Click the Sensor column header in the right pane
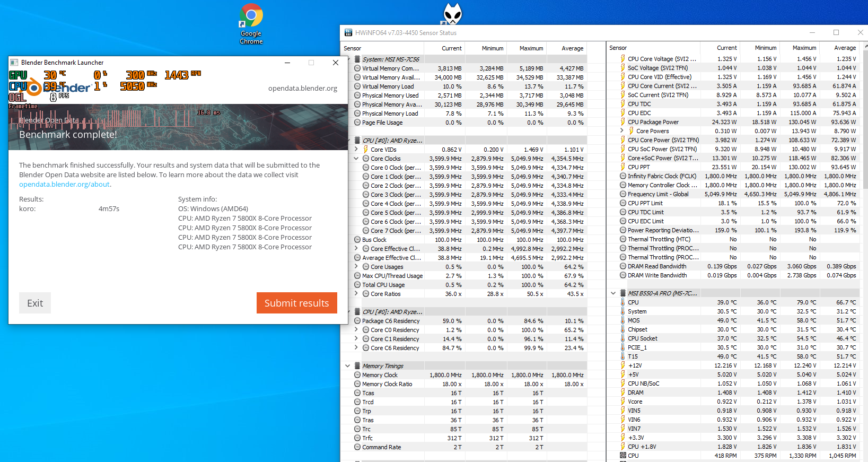This screenshot has height=462, width=868. click(652, 48)
